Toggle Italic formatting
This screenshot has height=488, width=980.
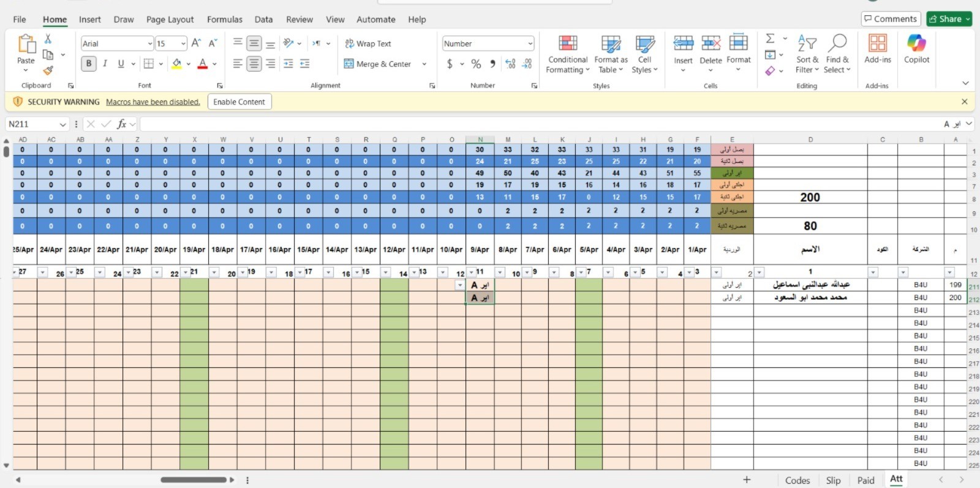click(x=105, y=64)
